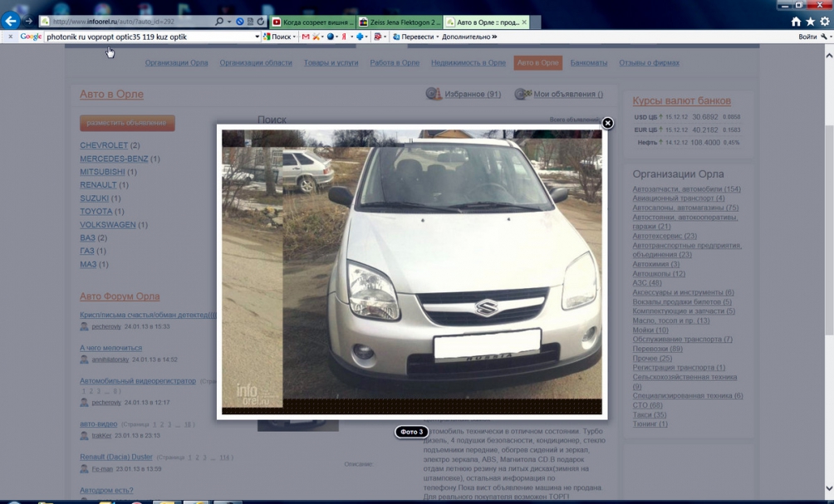
Task: Open the Избранное (91) link
Action: (473, 94)
